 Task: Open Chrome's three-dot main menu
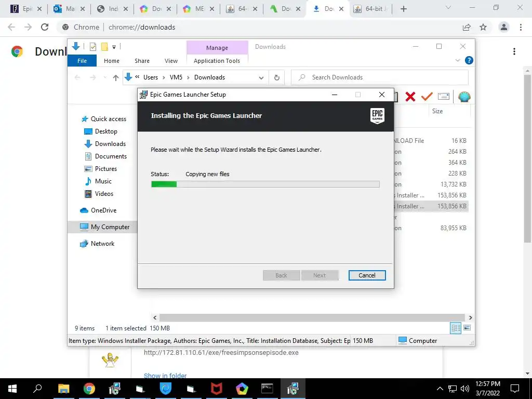click(521, 27)
